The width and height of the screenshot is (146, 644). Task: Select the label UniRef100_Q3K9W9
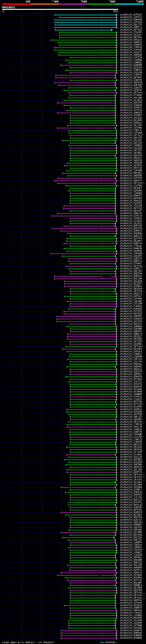pos(131,329)
